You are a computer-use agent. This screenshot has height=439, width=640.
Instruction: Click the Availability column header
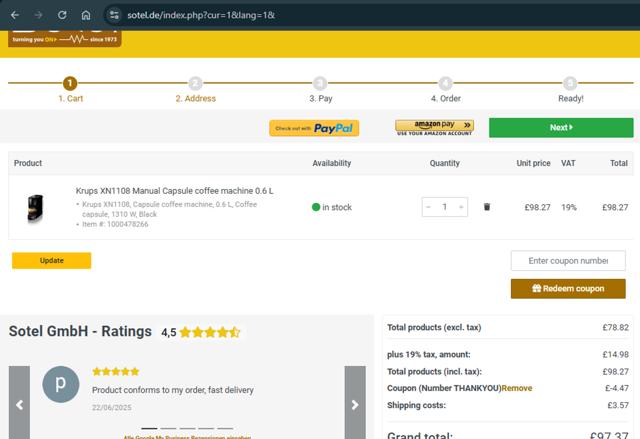(x=331, y=163)
